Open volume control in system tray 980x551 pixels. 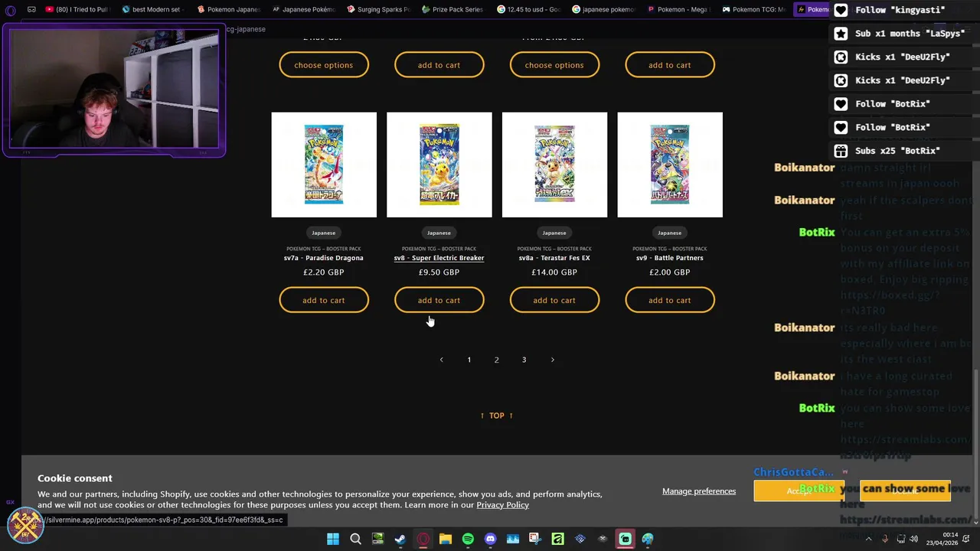[915, 539]
